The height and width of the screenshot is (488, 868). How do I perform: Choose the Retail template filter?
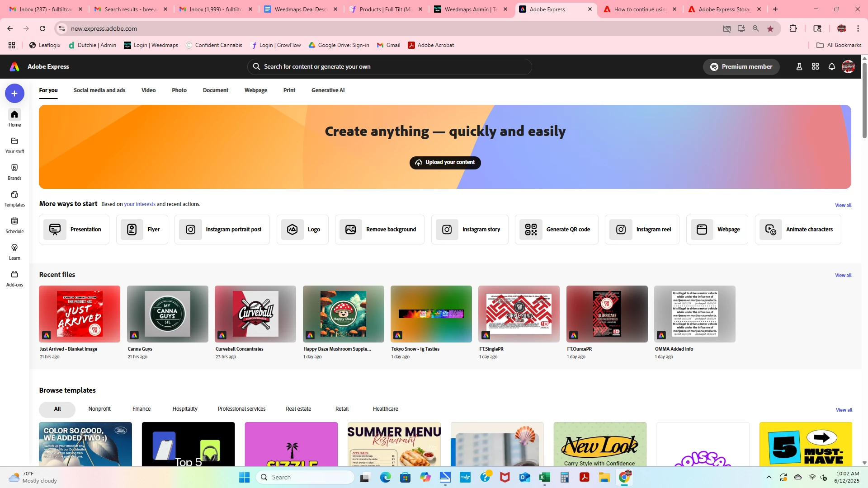pyautogui.click(x=342, y=409)
